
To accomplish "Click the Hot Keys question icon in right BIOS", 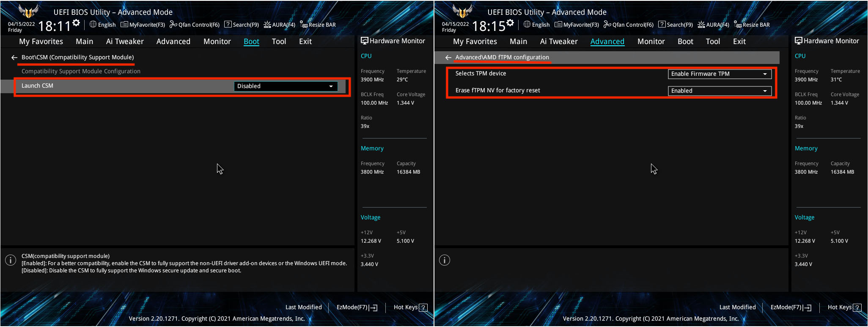I will pos(857,308).
